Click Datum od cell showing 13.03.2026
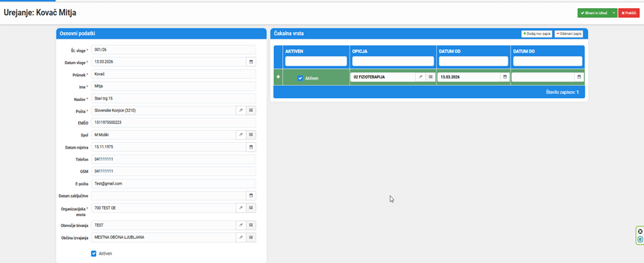The height and width of the screenshot is (263, 644). (x=469, y=77)
